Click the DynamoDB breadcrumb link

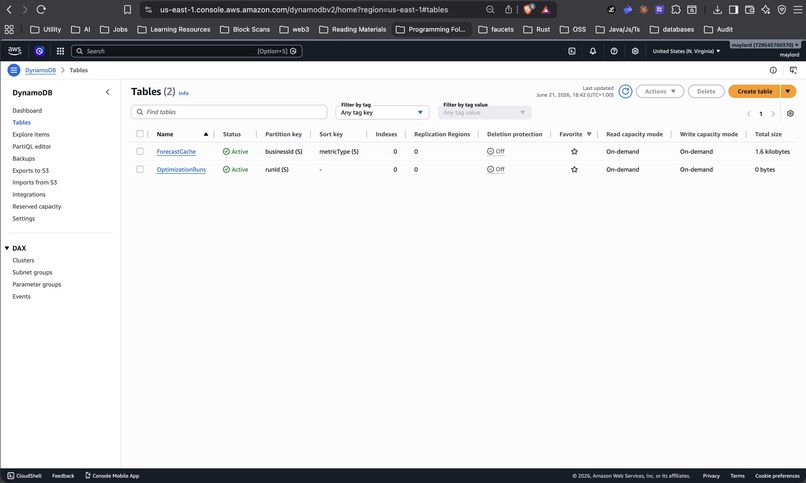[41, 70]
